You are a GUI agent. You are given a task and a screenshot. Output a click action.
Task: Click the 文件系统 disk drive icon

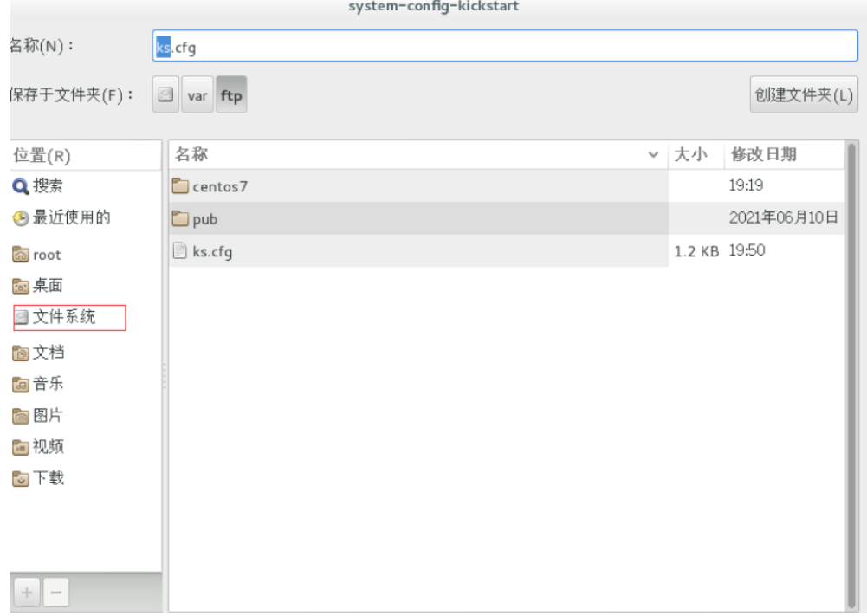(21, 317)
